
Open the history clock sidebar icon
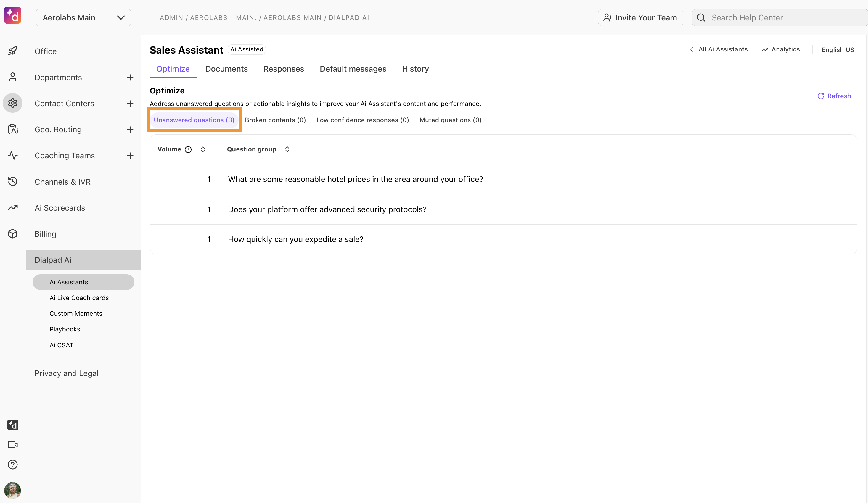pos(13,181)
